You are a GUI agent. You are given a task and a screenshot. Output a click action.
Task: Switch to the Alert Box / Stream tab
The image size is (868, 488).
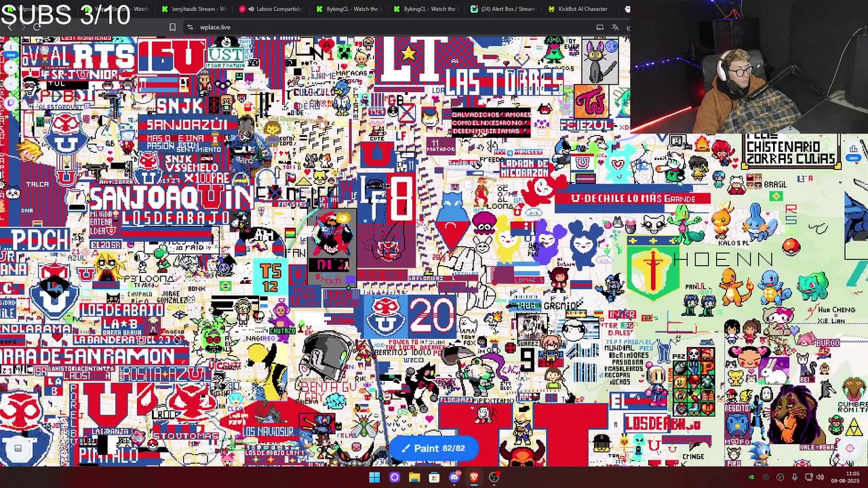[x=503, y=9]
